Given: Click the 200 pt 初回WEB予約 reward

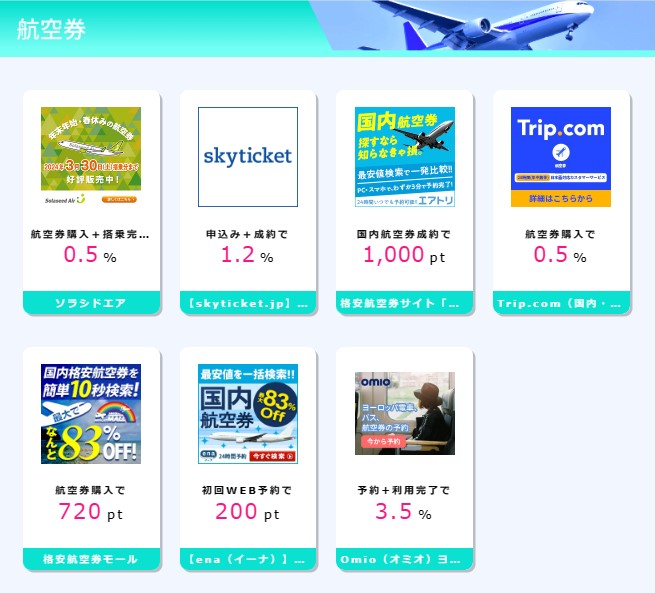Looking at the screenshot, I should click(247, 511).
